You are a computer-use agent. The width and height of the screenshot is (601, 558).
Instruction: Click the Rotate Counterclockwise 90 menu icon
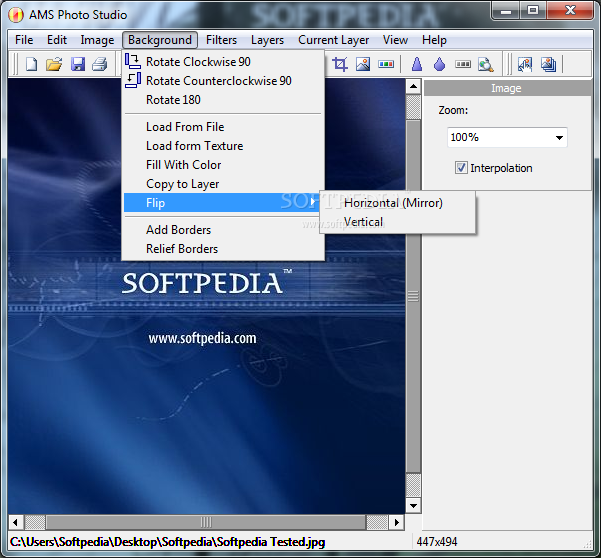point(133,80)
